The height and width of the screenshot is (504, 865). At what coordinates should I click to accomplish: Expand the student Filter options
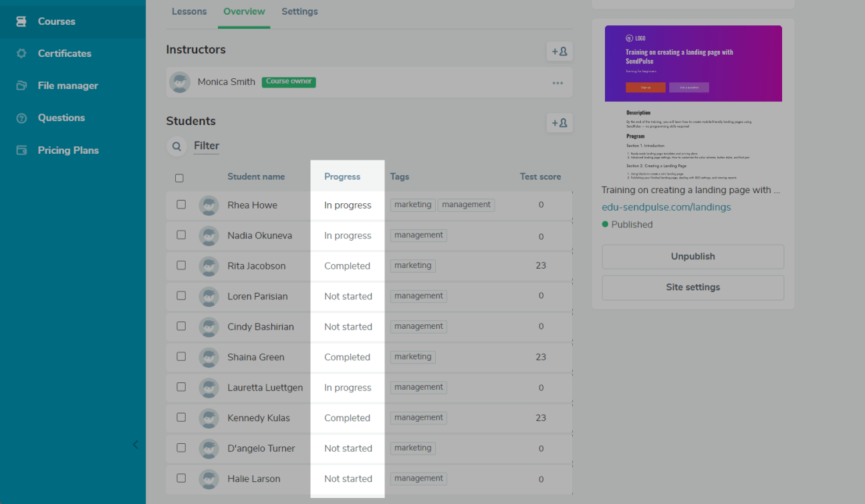[x=207, y=146]
